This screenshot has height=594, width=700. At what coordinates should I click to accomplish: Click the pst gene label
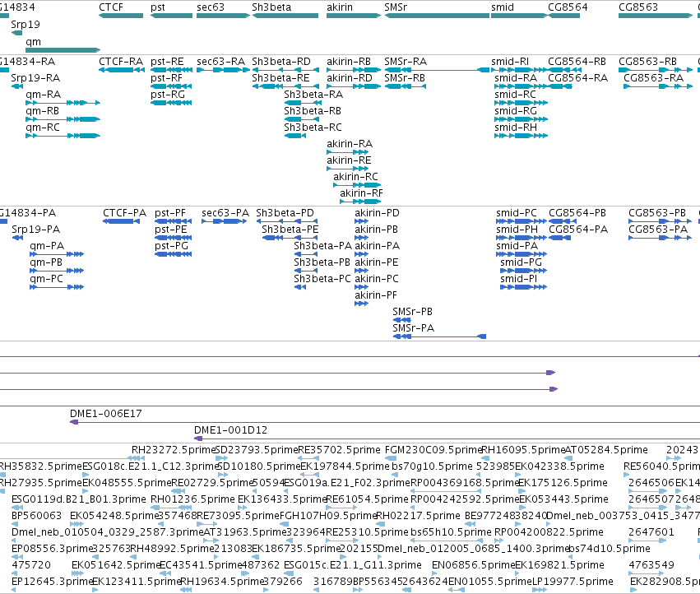tap(158, 7)
